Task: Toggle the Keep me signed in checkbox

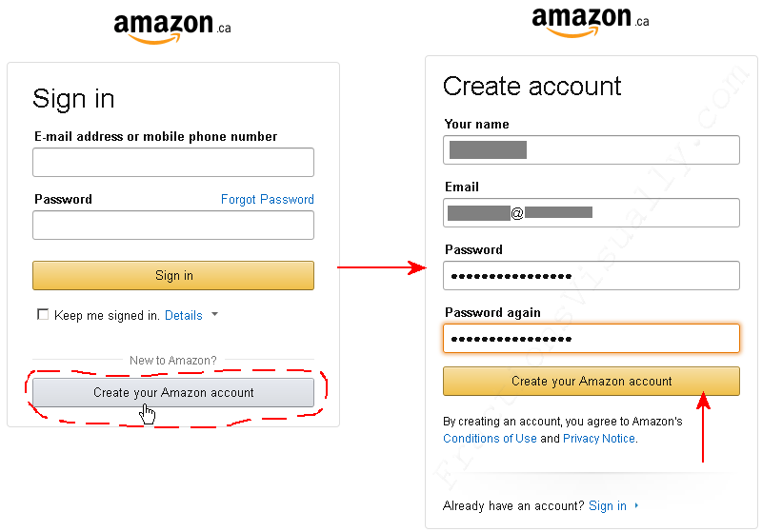Action: (x=43, y=315)
